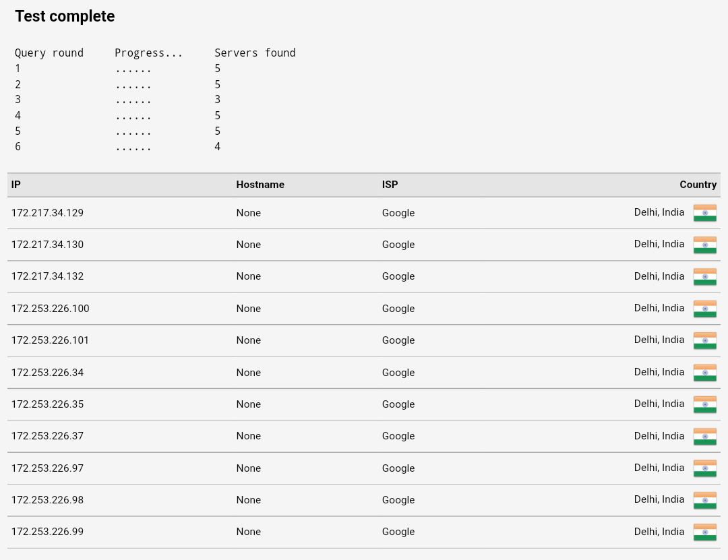728x560 pixels.
Task: Select IP address 172.253.226.97
Action: (x=47, y=468)
